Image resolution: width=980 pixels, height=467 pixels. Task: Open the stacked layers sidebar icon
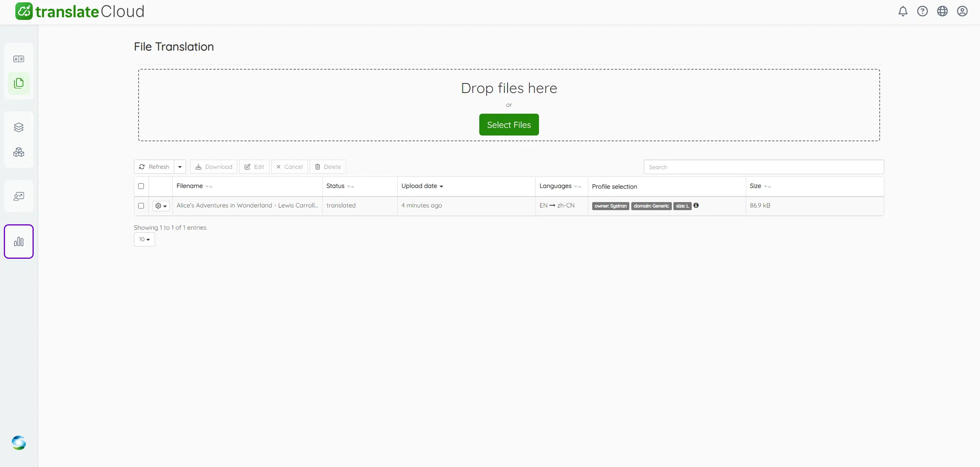pyautogui.click(x=18, y=127)
